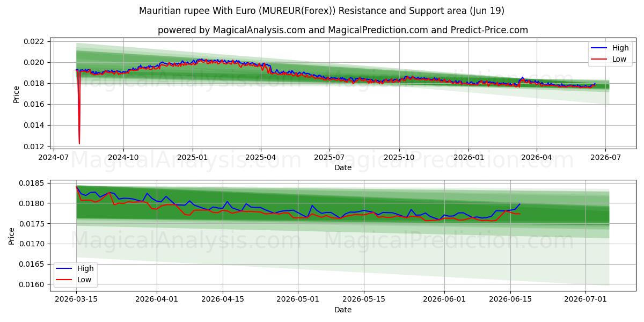The image size is (644, 322).
Task: Click the 'powered by MagicalAnalysis.com' subtitle
Action: tap(343, 30)
